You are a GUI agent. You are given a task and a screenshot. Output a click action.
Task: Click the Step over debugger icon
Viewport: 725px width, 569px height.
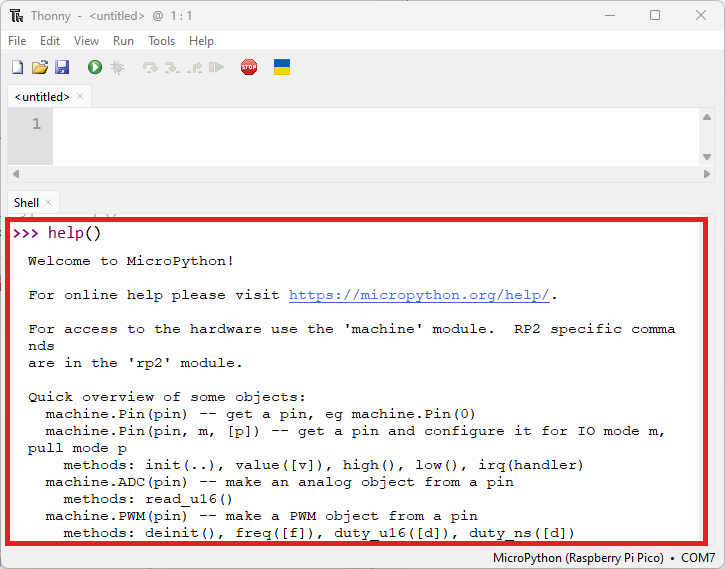[x=150, y=68]
